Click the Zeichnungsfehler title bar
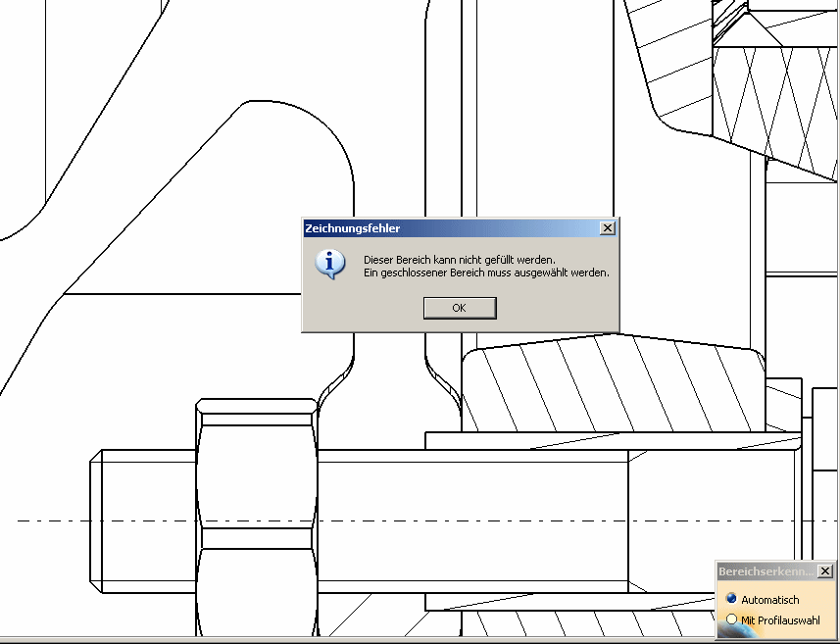This screenshot has height=644, width=840. tap(460, 228)
